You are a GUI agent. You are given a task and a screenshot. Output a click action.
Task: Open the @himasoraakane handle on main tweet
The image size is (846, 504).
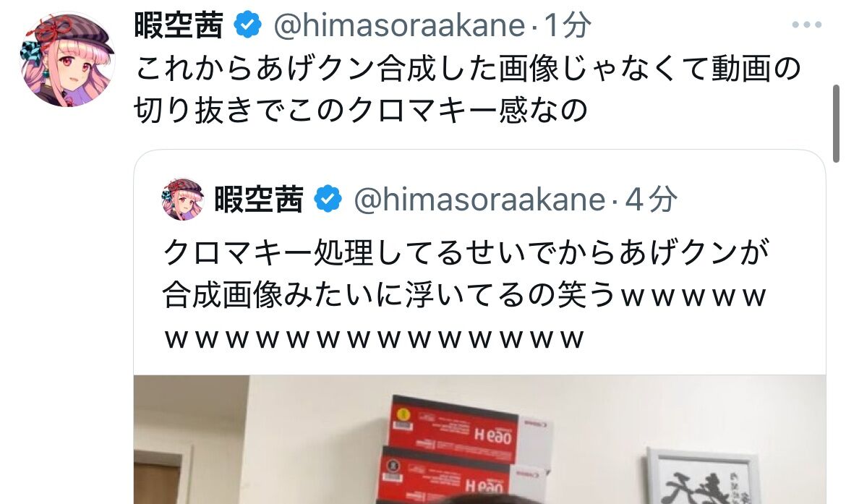(399, 25)
